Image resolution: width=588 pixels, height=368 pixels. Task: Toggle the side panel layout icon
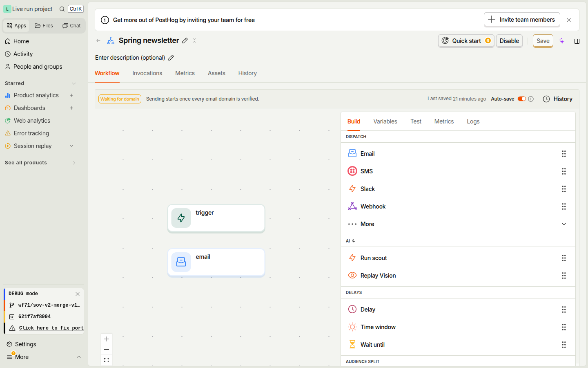tap(577, 41)
